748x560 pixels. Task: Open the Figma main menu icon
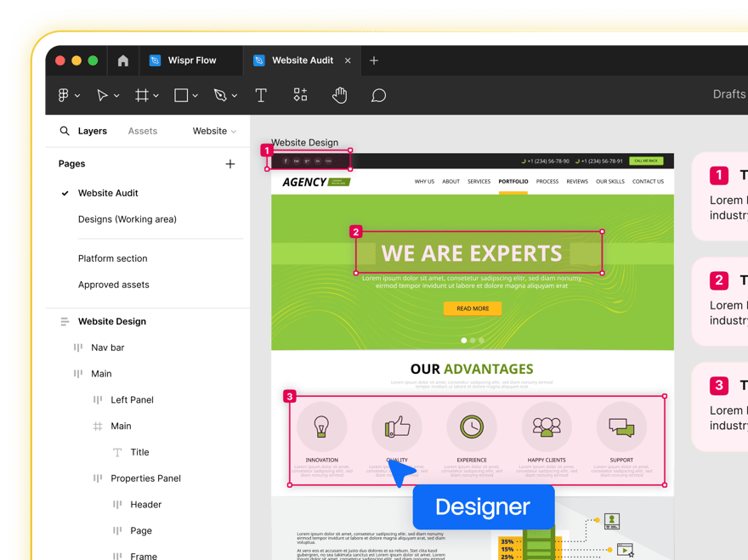pos(64,95)
